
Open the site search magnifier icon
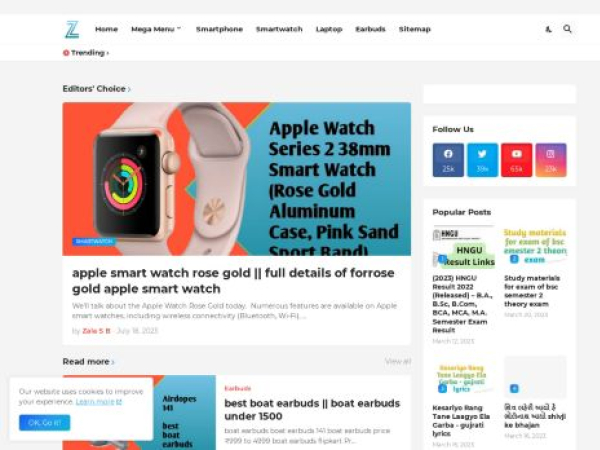pos(567,29)
